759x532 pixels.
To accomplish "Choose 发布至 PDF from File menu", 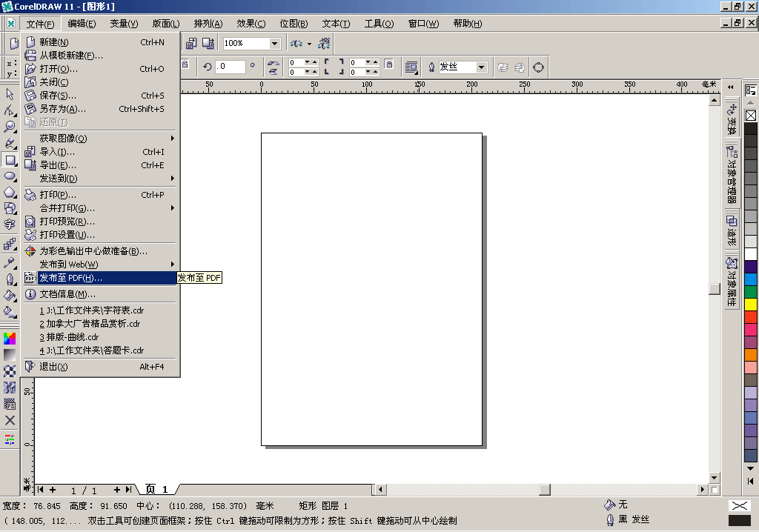I will (100, 278).
